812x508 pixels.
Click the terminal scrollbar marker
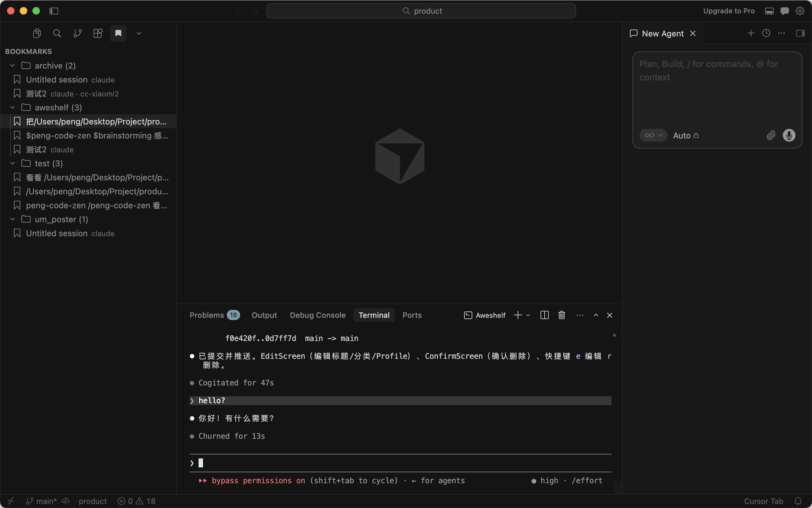click(614, 335)
